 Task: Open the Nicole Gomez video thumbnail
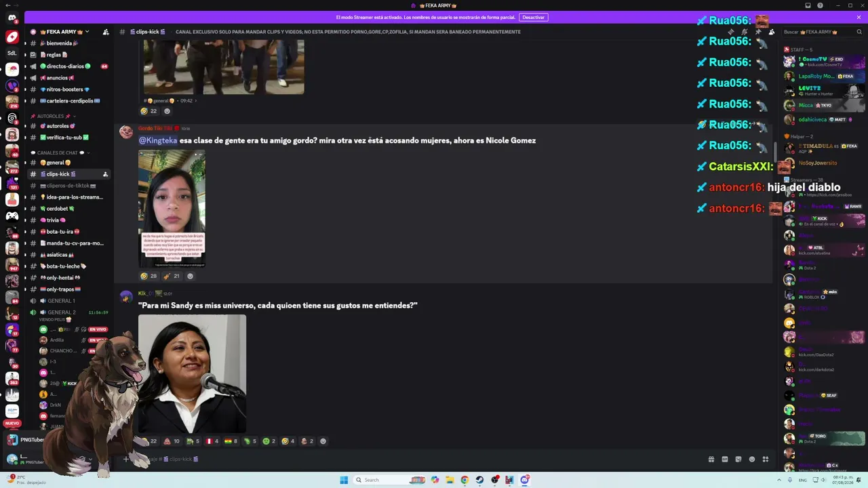pyautogui.click(x=172, y=209)
